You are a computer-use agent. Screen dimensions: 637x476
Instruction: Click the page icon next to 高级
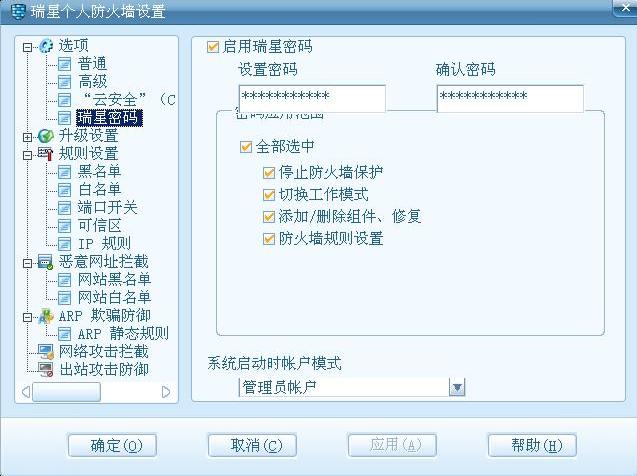point(64,82)
